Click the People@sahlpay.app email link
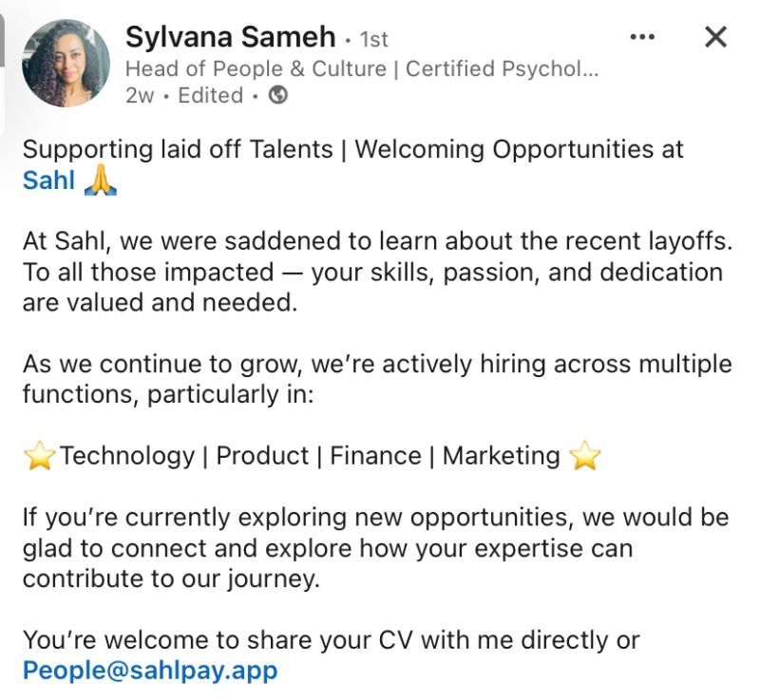Image resolution: width=760 pixels, height=700 pixels. click(x=150, y=671)
